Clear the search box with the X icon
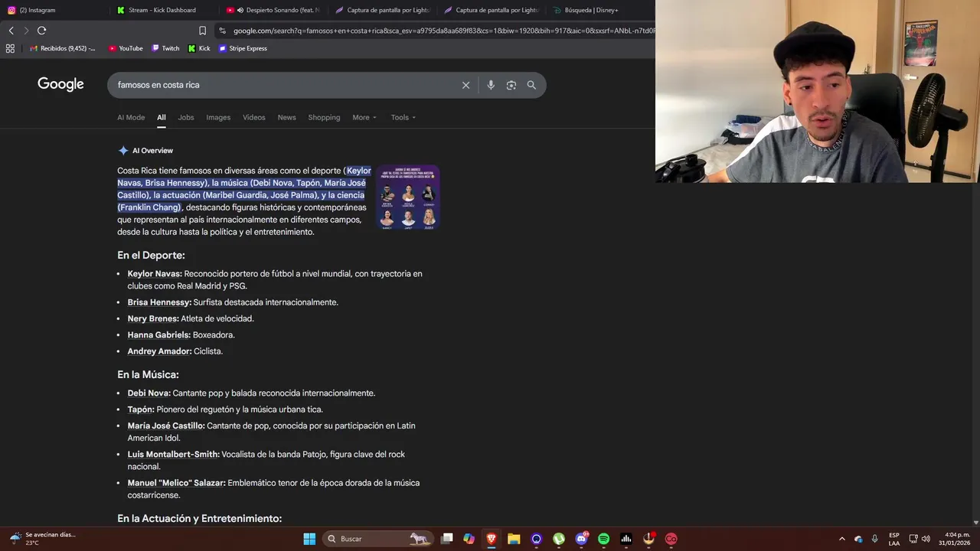 (465, 85)
